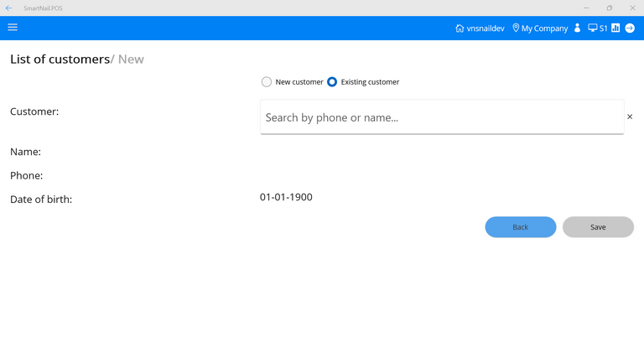Select the New customer radio button

(267, 82)
